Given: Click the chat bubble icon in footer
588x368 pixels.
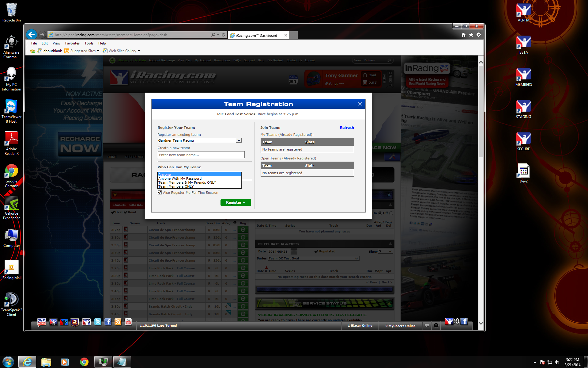Looking at the screenshot, I should pyautogui.click(x=427, y=325).
